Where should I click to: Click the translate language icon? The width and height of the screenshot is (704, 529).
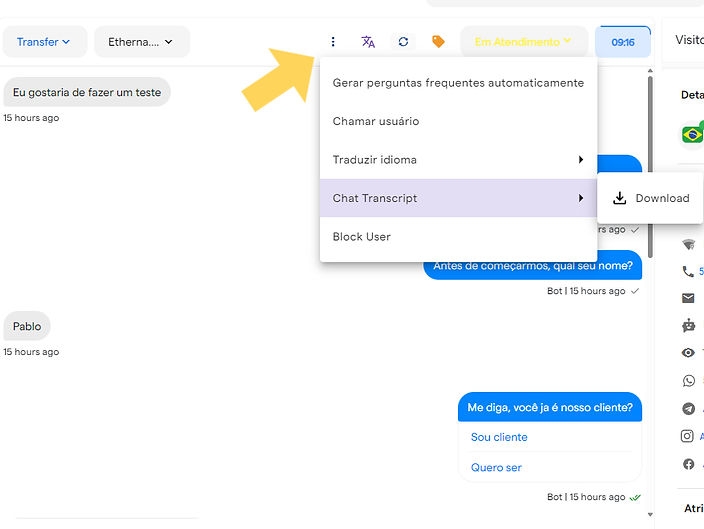pos(368,42)
